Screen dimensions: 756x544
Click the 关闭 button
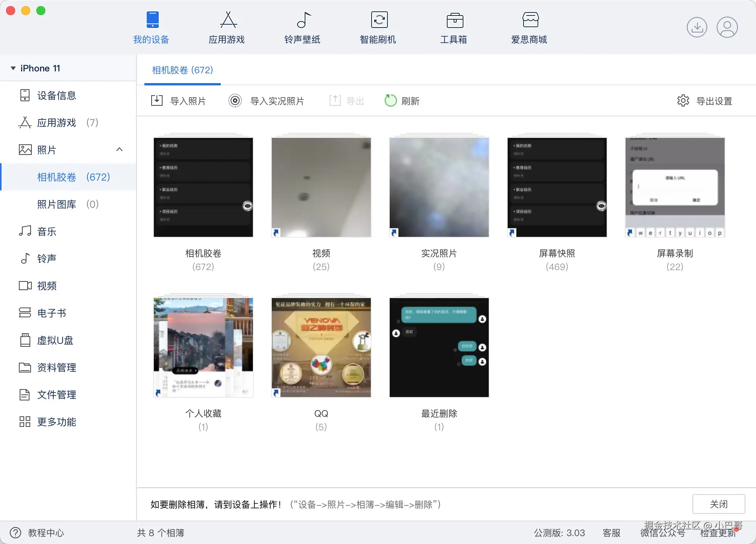point(718,504)
